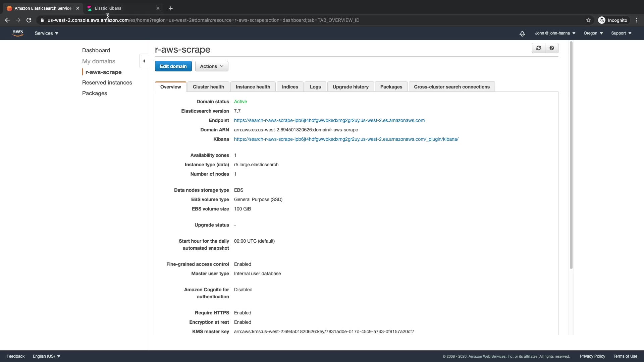The height and width of the screenshot is (362, 644).
Task: Collapse the left navigation sidebar
Action: coord(144,61)
